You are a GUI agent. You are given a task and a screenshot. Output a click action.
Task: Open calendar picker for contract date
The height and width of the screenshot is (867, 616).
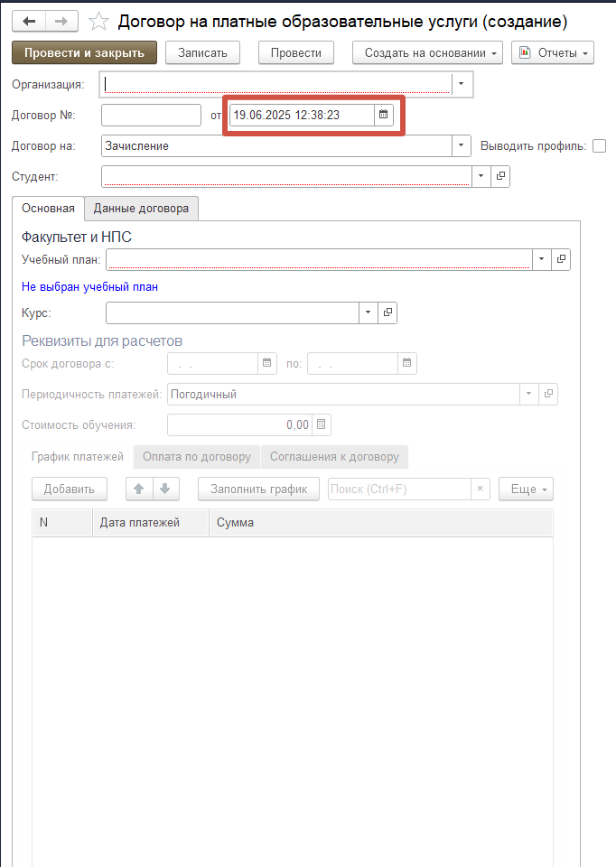pyautogui.click(x=383, y=115)
